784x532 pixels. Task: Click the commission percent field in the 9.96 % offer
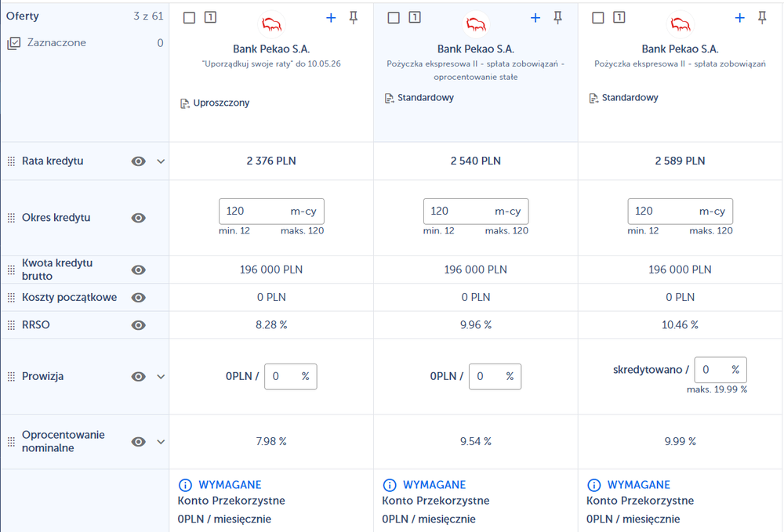point(495,377)
